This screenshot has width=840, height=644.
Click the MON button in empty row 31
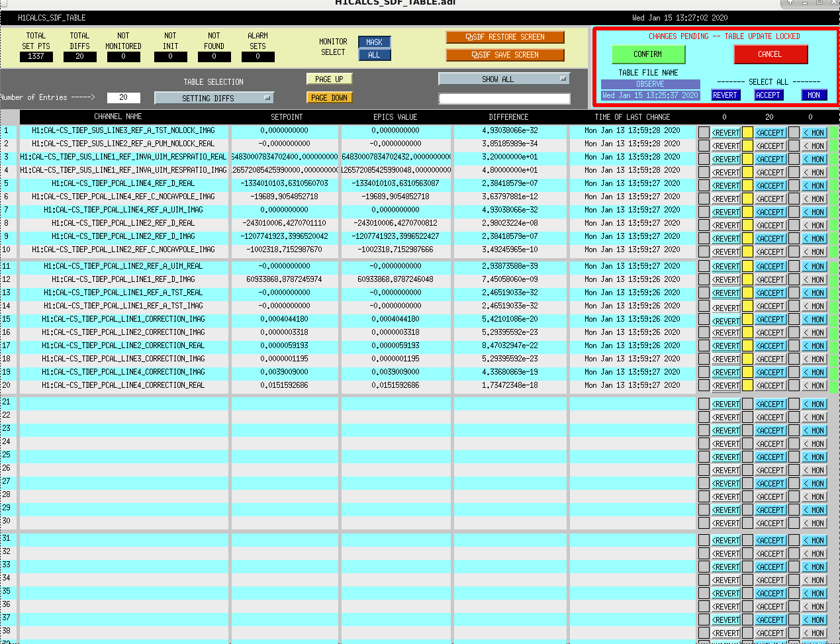click(814, 540)
